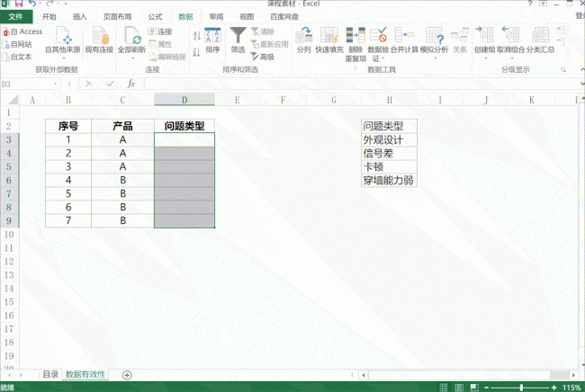The height and width of the screenshot is (392, 585).
Task: Click header cell 产品
Action: click(x=122, y=126)
